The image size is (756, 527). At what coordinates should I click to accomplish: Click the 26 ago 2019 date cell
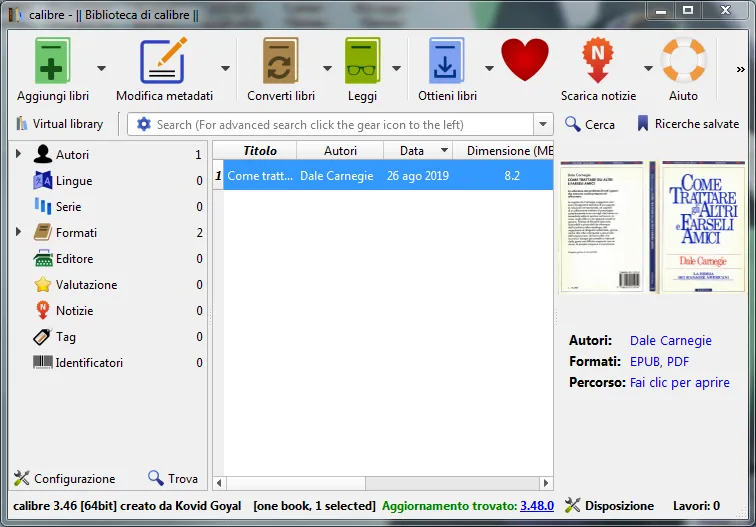pyautogui.click(x=418, y=176)
